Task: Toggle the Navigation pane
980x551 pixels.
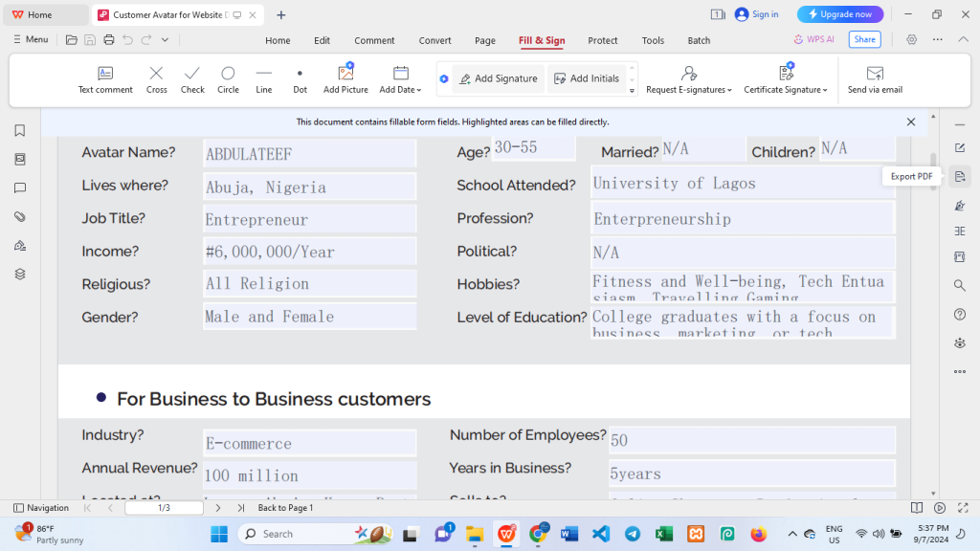Action: pos(41,508)
